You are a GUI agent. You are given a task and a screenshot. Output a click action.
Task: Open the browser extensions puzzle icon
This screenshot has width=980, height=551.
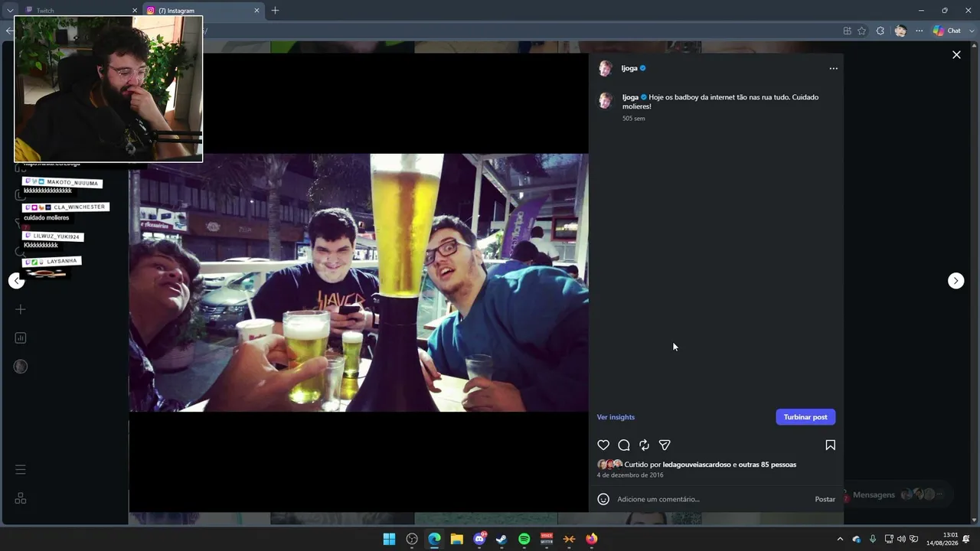880,31
